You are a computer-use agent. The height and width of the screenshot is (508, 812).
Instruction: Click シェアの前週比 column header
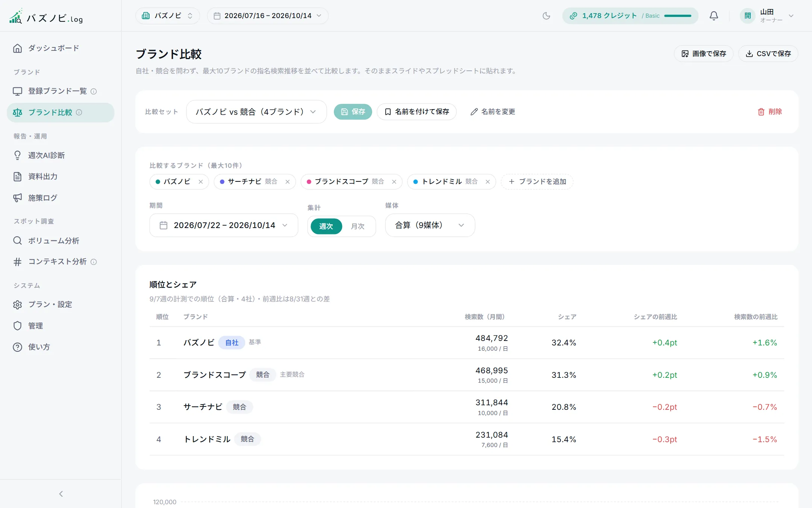tap(655, 317)
